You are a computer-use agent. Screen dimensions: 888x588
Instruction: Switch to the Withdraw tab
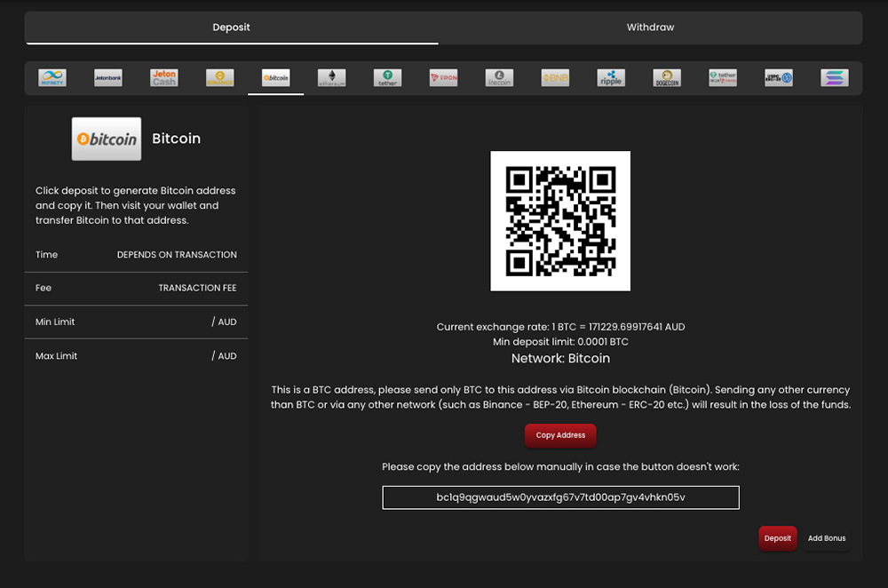tap(650, 28)
